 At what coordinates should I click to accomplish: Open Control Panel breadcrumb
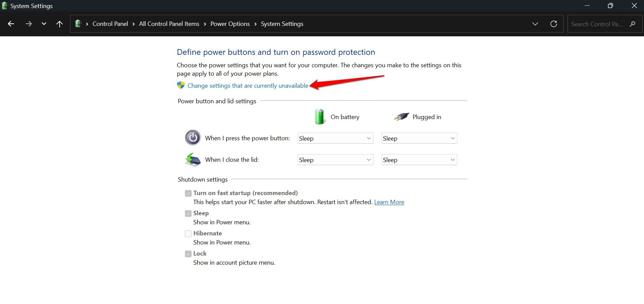coord(110,24)
